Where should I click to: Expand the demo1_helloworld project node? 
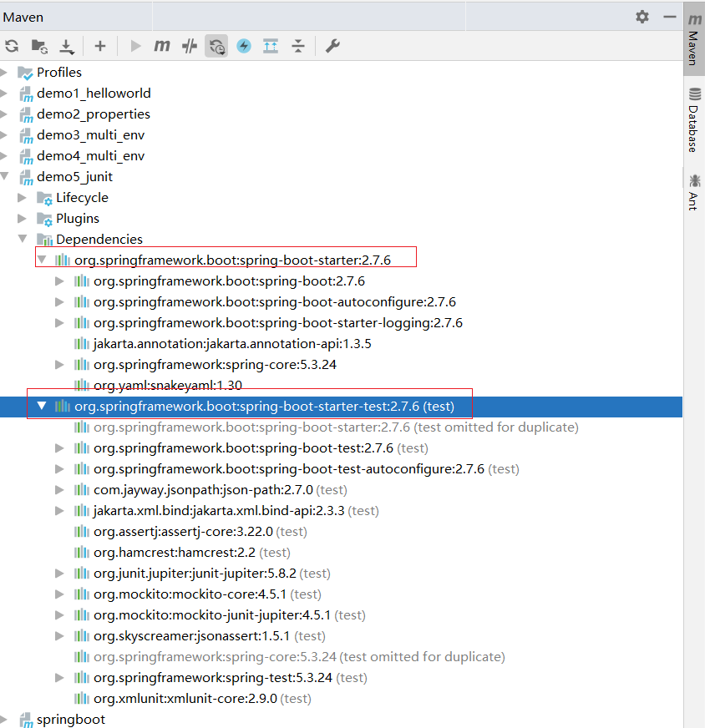coord(5,94)
